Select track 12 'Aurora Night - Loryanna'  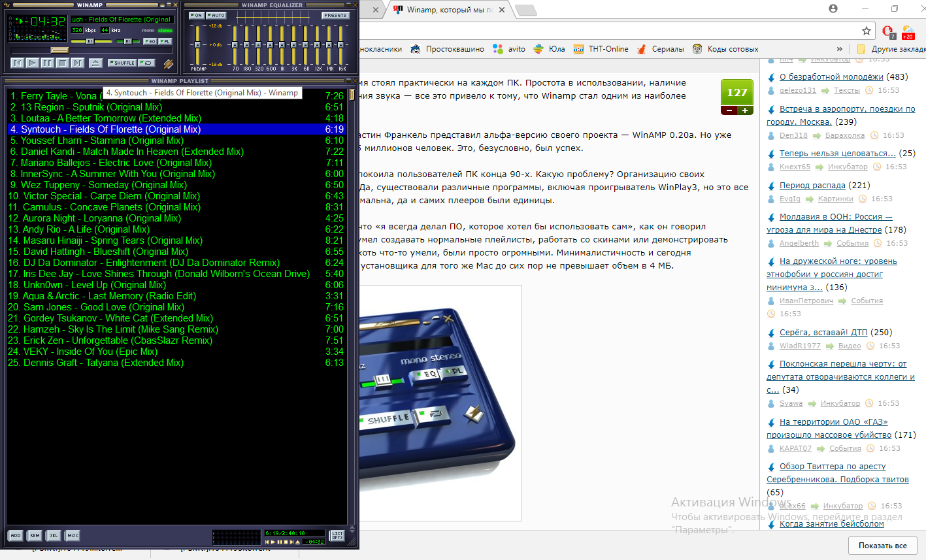(176, 218)
